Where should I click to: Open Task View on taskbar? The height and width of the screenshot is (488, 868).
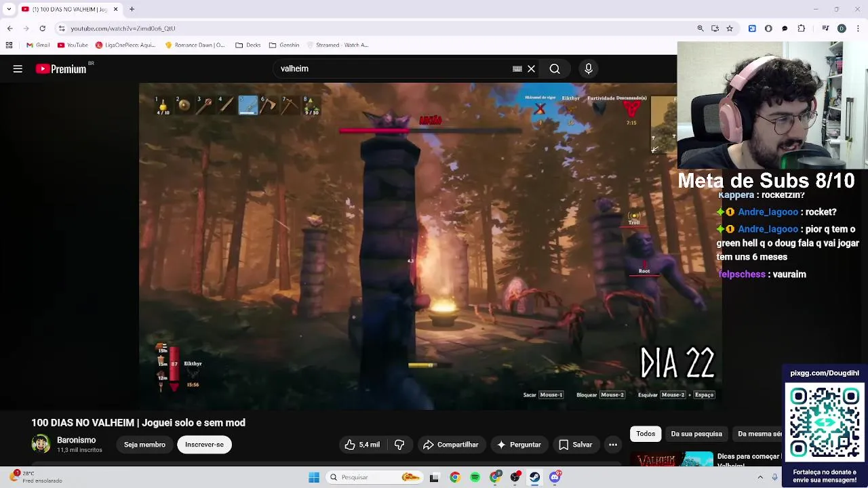pyautogui.click(x=434, y=477)
